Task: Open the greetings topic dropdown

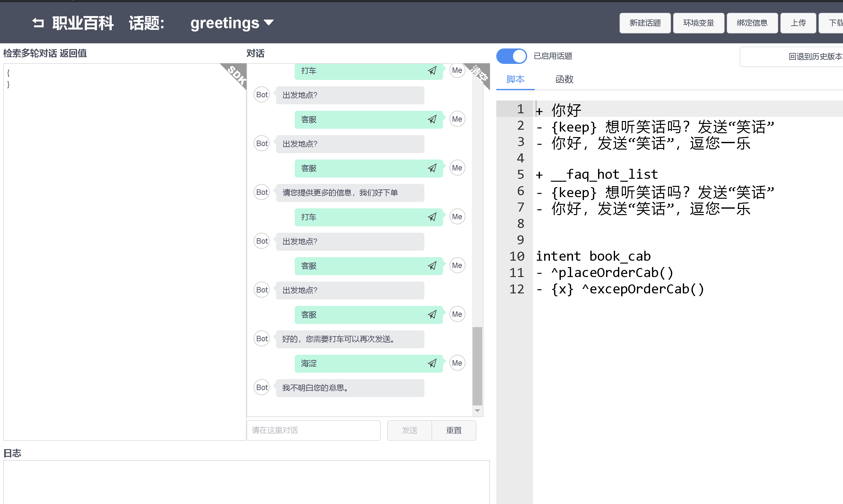Action: [232, 23]
